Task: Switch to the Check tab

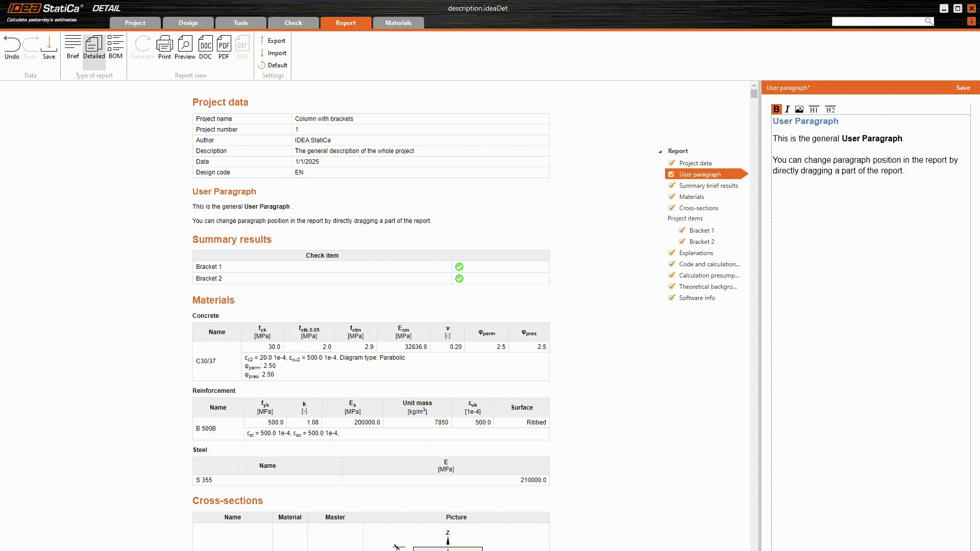Action: [x=293, y=23]
